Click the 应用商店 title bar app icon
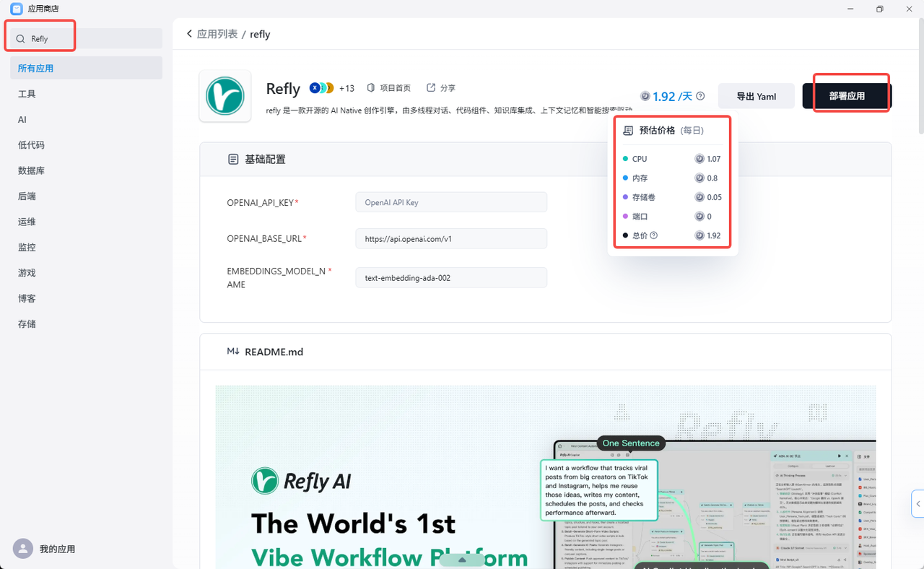The height and width of the screenshot is (569, 924). (17, 9)
